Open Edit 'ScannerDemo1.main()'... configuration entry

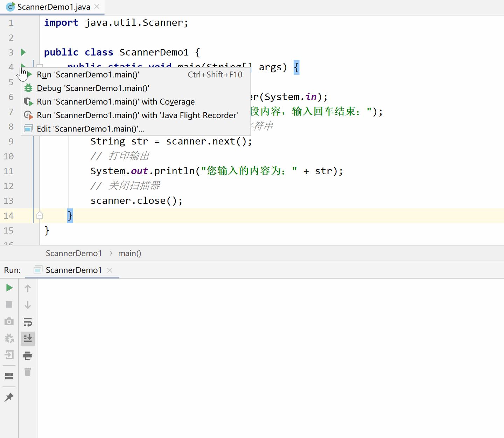(136, 129)
